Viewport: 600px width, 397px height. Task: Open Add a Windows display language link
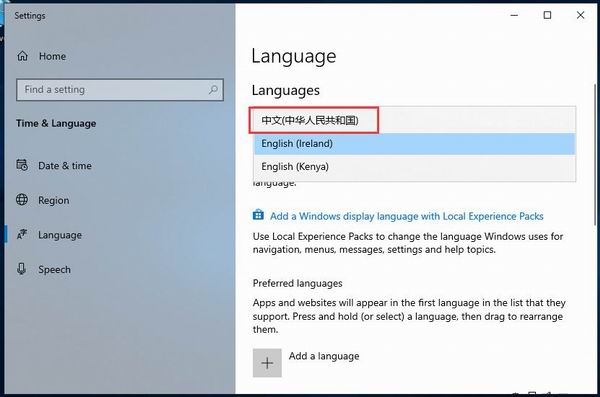(406, 216)
